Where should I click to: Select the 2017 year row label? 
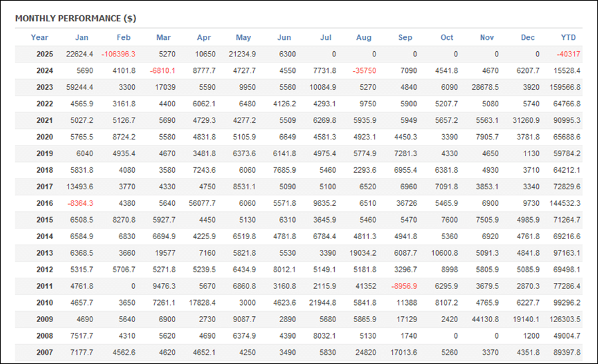point(45,187)
